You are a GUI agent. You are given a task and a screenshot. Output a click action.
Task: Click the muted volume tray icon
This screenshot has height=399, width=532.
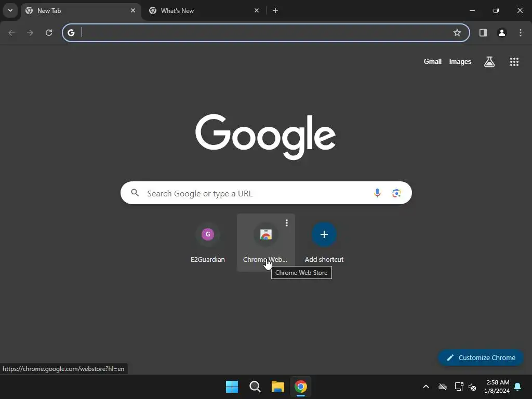(x=472, y=387)
